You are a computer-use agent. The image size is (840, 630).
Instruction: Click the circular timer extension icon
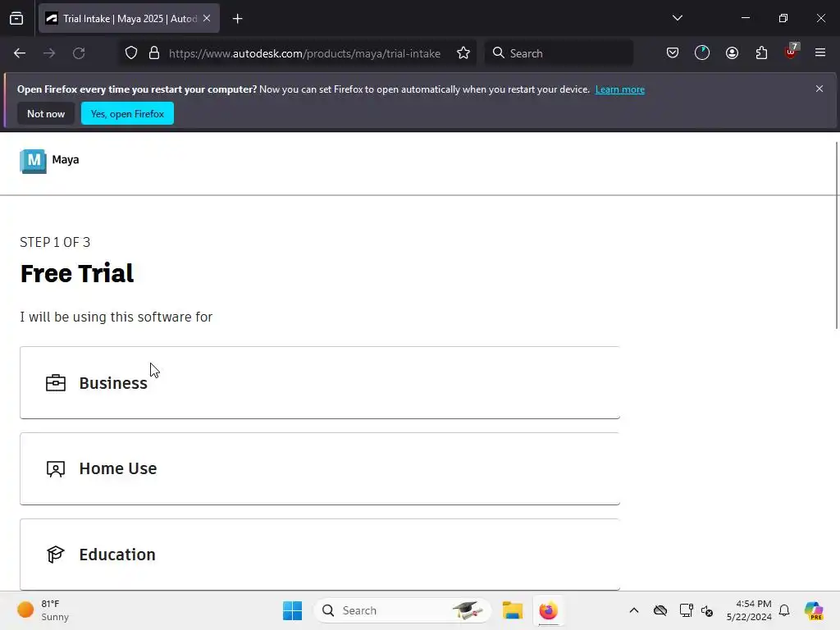[702, 53]
